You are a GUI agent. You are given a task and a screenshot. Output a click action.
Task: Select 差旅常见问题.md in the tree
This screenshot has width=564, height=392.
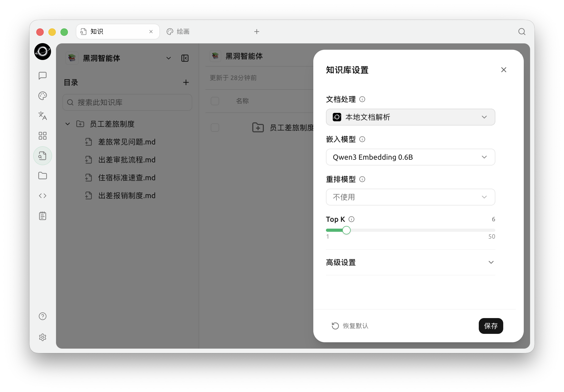pyautogui.click(x=127, y=142)
